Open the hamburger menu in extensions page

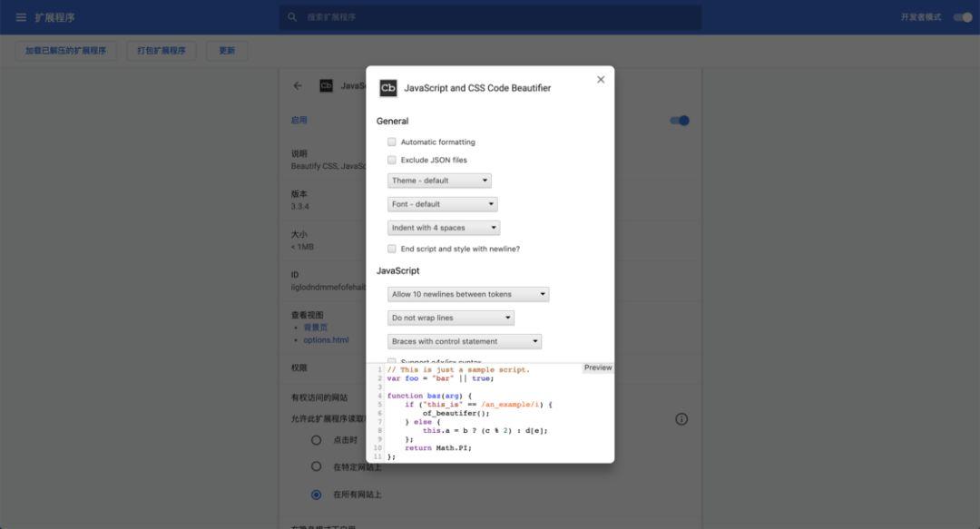coord(21,17)
